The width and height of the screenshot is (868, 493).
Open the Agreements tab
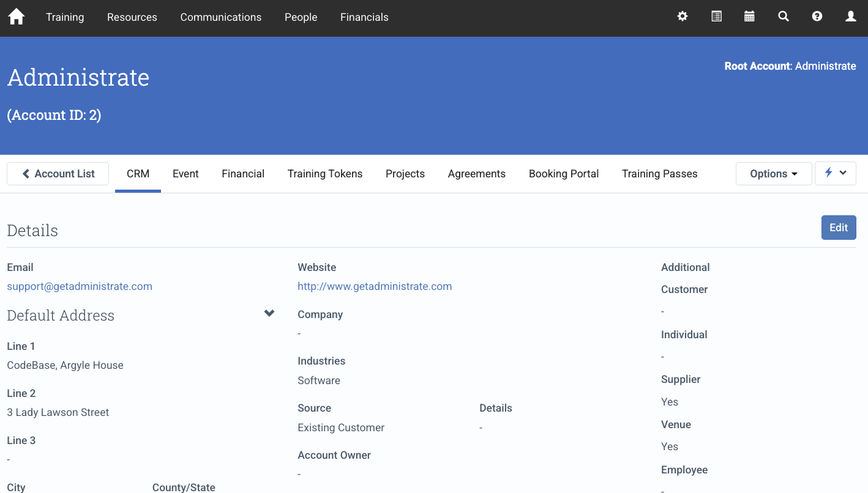pos(477,174)
